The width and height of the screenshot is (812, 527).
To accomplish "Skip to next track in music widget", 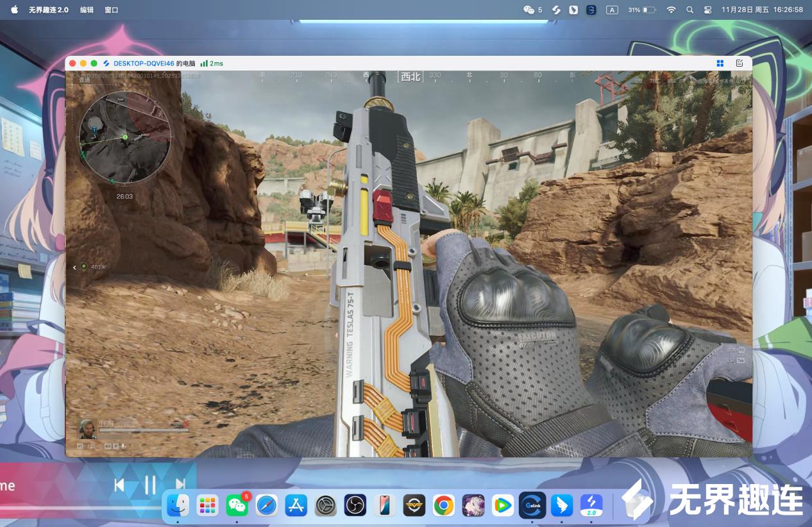I will (180, 485).
